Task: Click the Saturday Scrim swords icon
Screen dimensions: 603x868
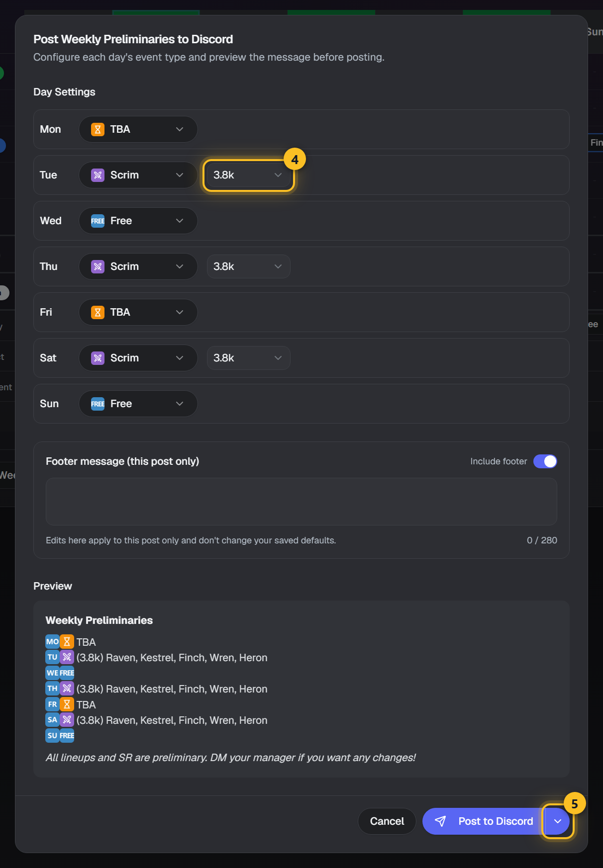Action: click(x=98, y=358)
